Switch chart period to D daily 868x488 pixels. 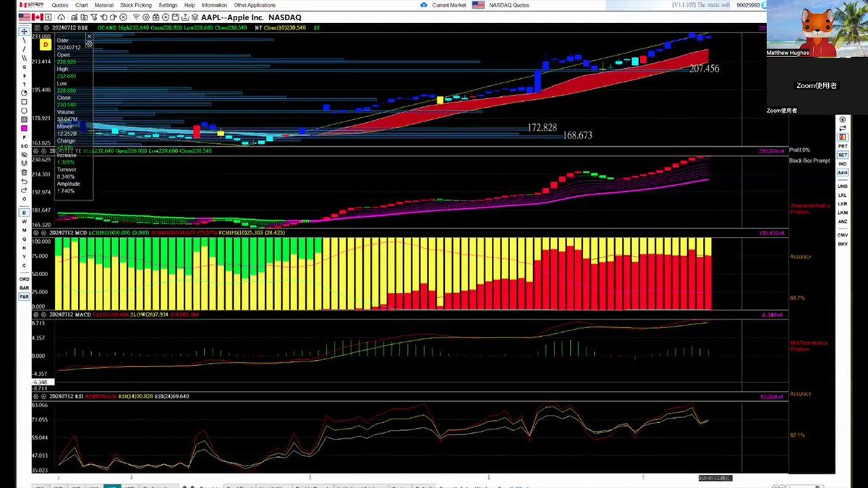pos(24,212)
